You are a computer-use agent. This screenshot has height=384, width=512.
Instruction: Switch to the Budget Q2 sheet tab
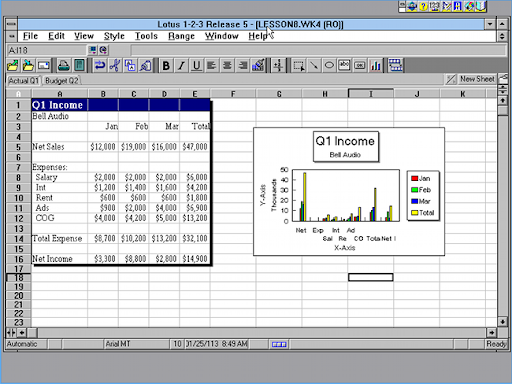(62, 81)
